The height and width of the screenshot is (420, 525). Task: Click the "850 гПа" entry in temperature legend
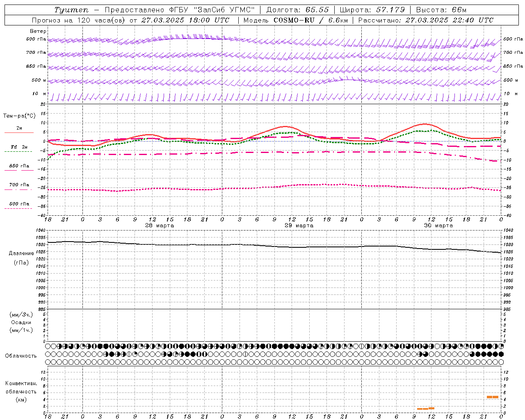point(19,166)
